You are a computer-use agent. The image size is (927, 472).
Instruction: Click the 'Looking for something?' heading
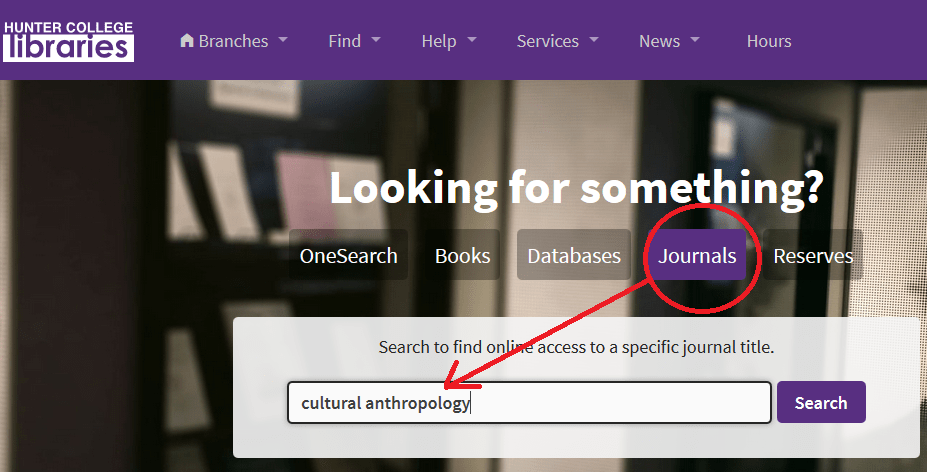tap(576, 188)
